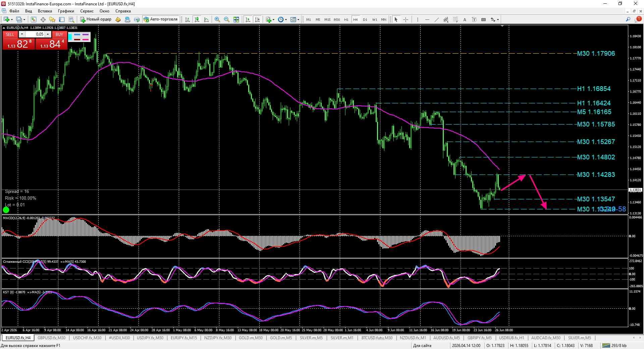Open the Справка menu
644x349 pixels.
point(123,11)
